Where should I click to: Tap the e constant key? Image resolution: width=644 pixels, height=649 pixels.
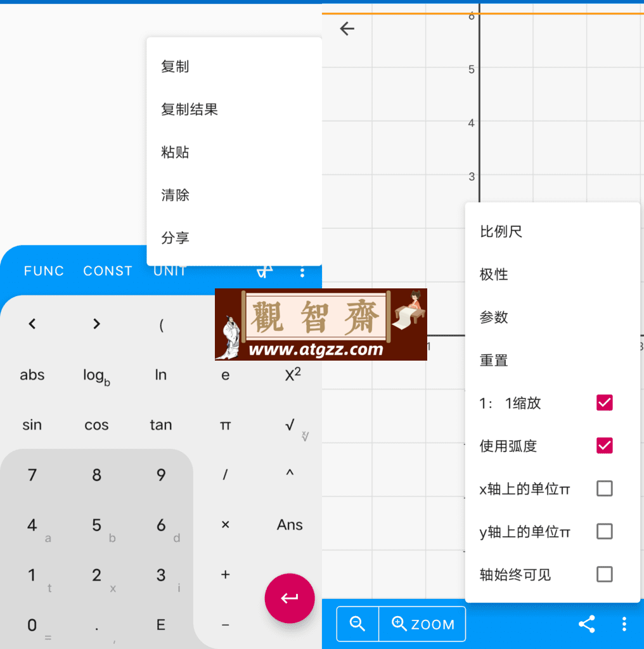225,376
